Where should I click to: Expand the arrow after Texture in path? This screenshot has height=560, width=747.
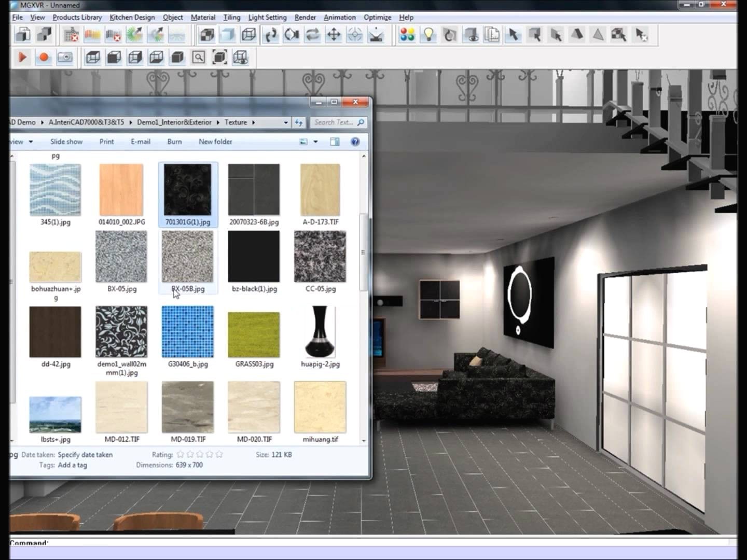[x=253, y=122]
